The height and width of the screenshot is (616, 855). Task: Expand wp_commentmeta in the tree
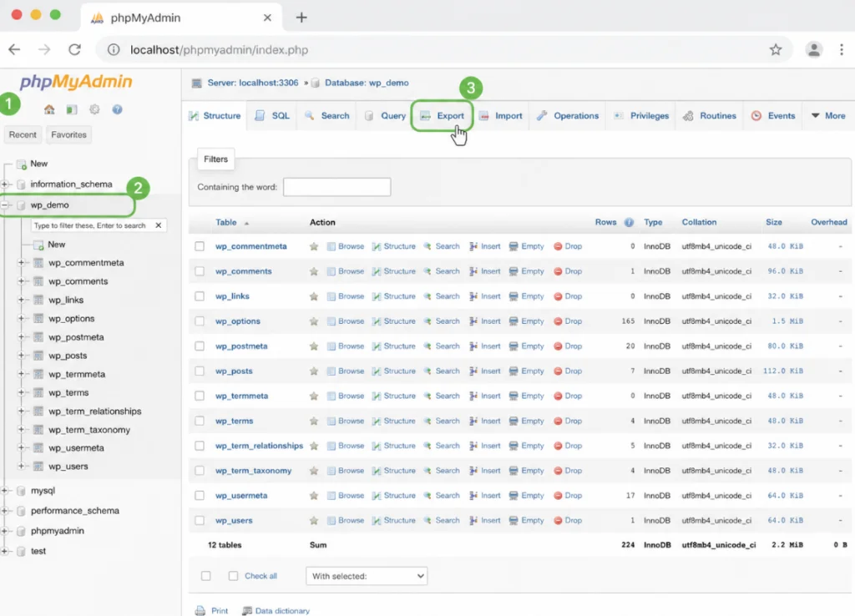tap(21, 263)
